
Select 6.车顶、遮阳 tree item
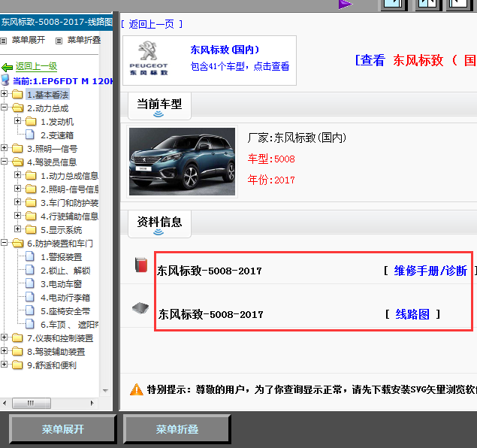click(69, 325)
